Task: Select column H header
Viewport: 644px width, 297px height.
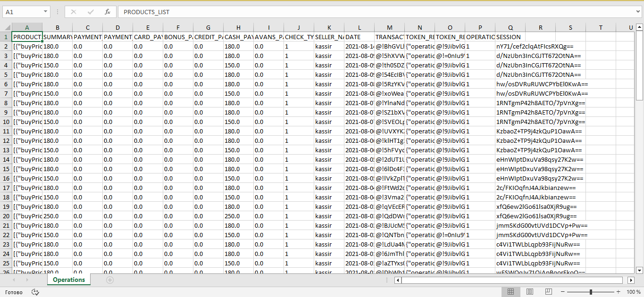Action: (238, 27)
